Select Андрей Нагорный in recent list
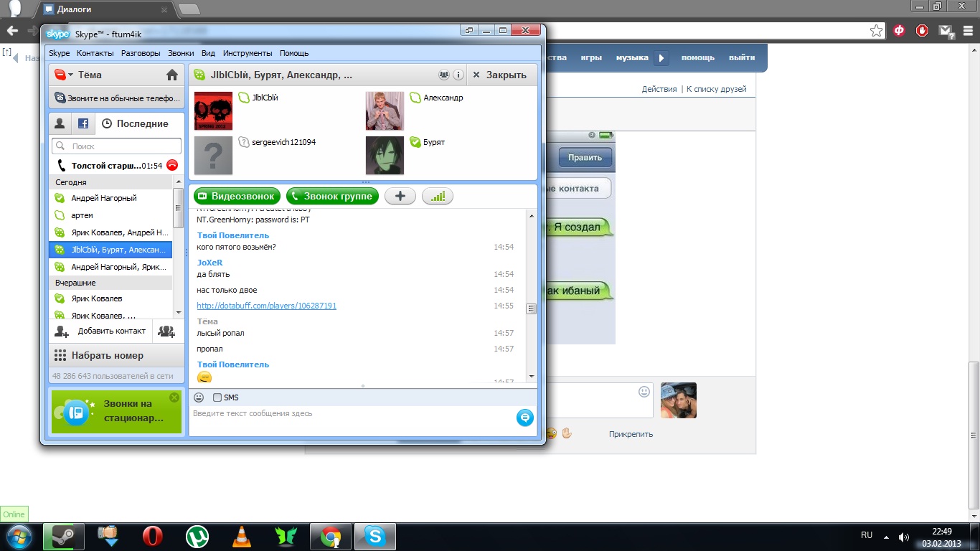 point(110,198)
